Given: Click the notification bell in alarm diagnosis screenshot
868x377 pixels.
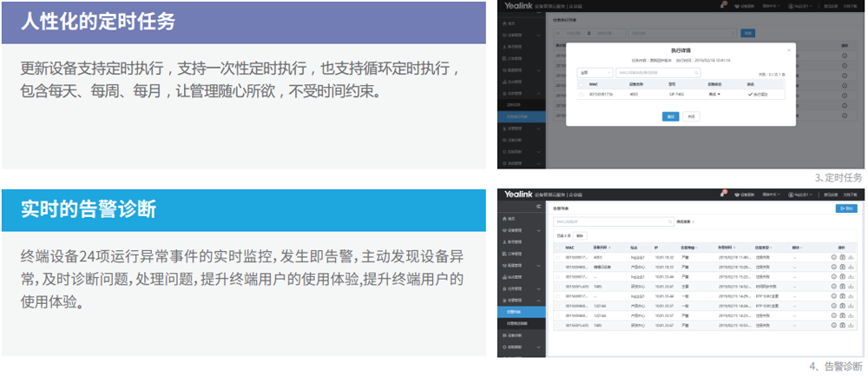Looking at the screenshot, I should 721,195.
